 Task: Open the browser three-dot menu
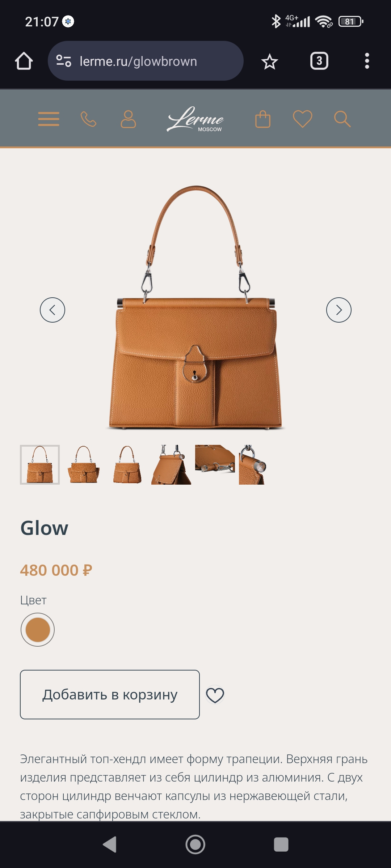pos(367,61)
